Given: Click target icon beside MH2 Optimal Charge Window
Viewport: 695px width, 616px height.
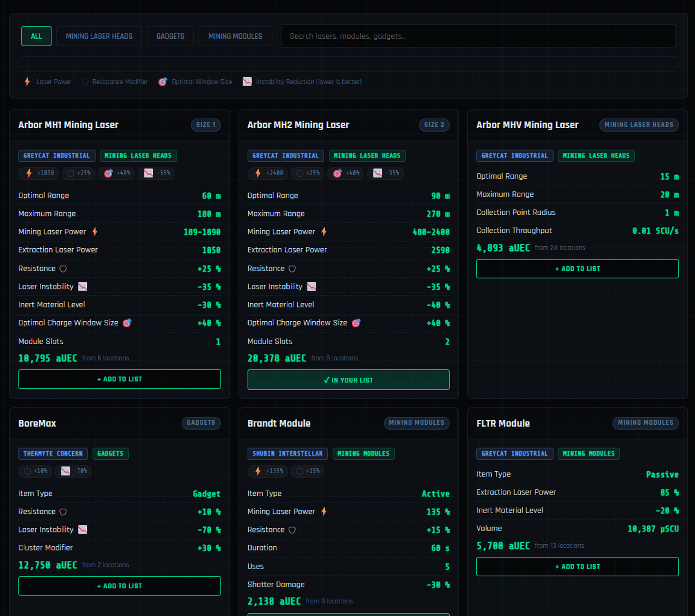Looking at the screenshot, I should coord(356,323).
